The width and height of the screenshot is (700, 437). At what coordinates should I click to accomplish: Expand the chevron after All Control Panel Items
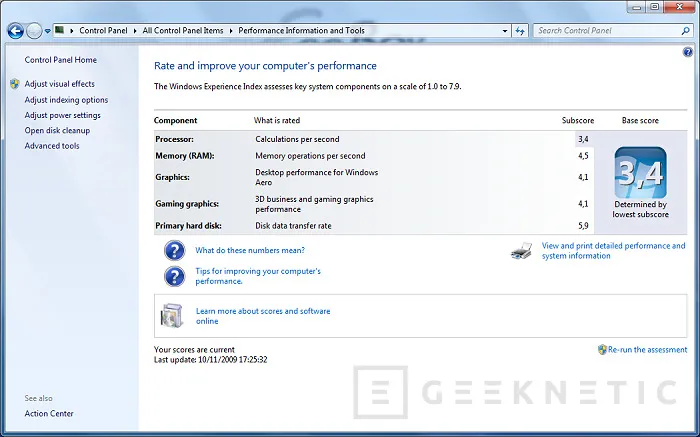(231, 31)
